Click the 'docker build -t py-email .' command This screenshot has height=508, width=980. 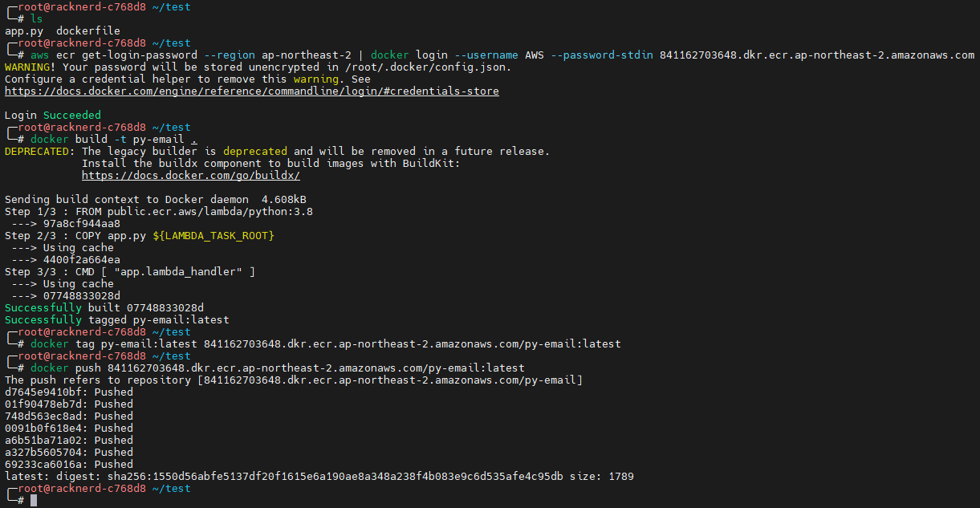click(114, 140)
